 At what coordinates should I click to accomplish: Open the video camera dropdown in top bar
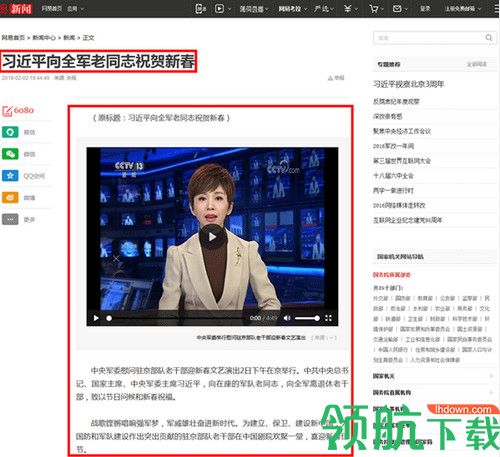(223, 9)
